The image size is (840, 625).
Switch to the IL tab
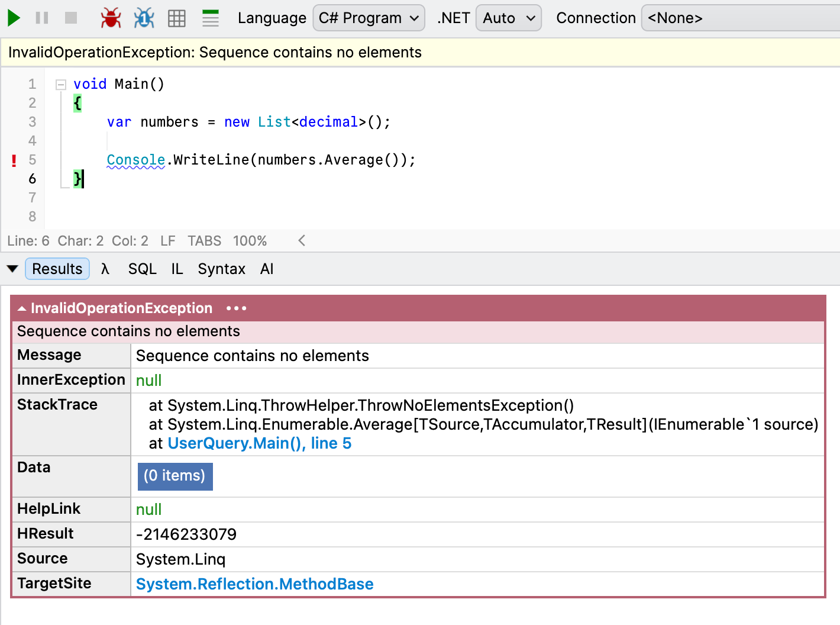point(177,269)
